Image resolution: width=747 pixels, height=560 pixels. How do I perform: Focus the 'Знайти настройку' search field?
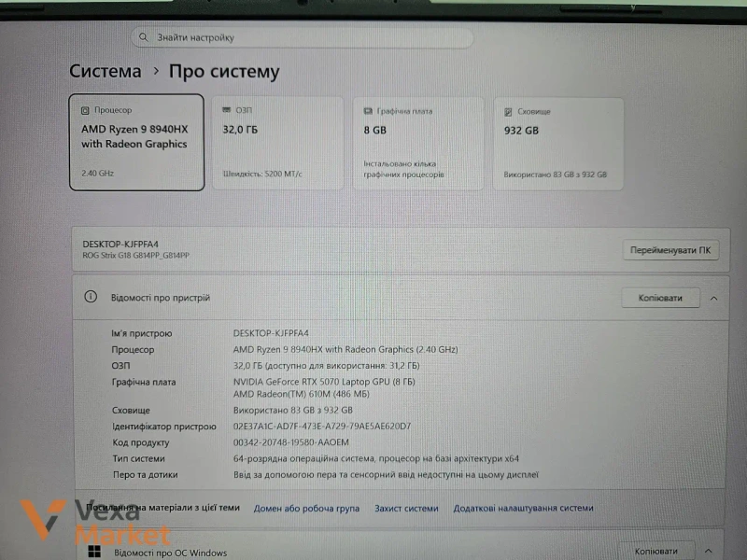(302, 37)
